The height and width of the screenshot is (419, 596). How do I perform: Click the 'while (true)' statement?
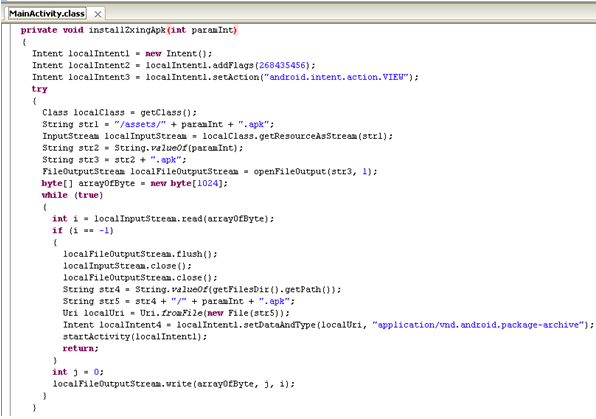coord(72,195)
